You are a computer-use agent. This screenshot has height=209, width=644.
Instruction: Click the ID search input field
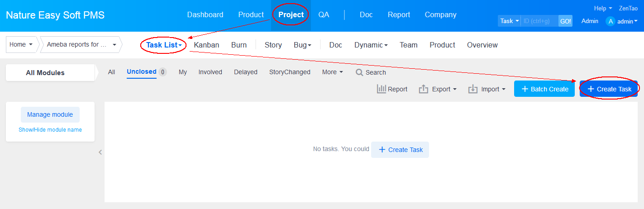(x=539, y=21)
